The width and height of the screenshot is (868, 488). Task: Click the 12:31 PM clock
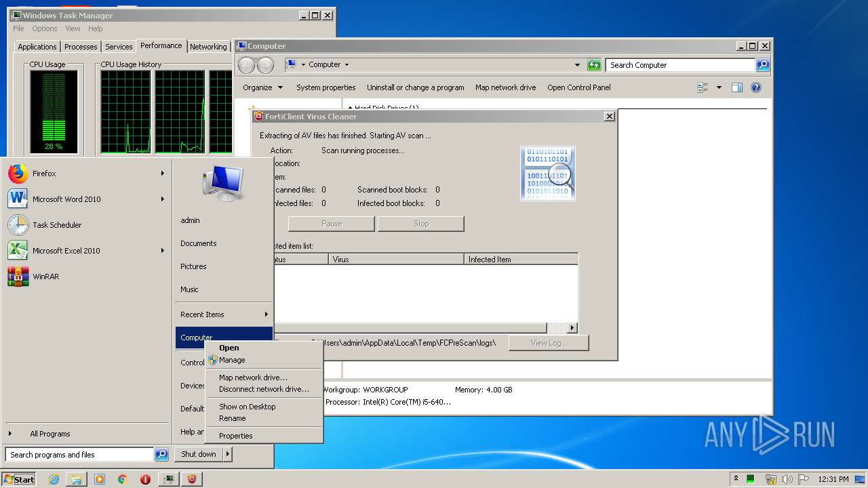pyautogui.click(x=833, y=479)
